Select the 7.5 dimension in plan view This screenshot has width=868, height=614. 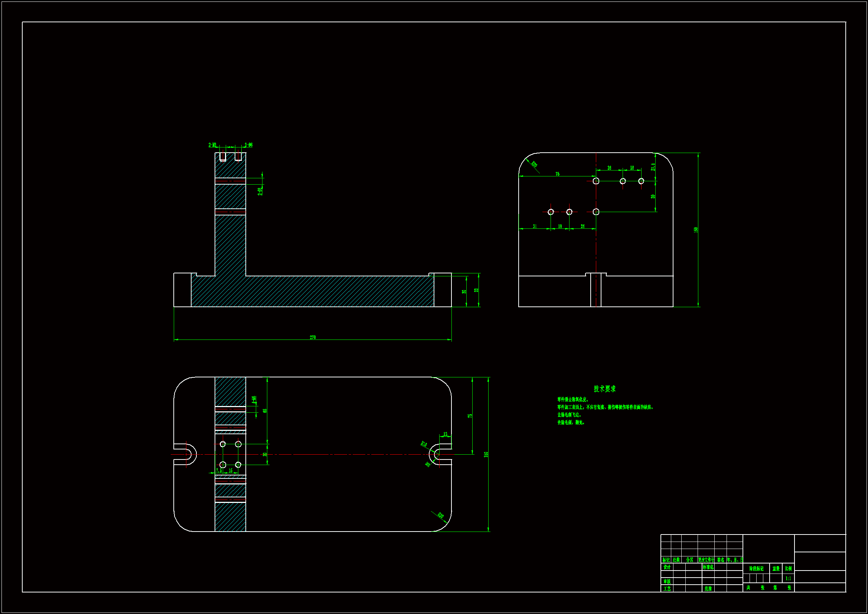click(x=219, y=471)
